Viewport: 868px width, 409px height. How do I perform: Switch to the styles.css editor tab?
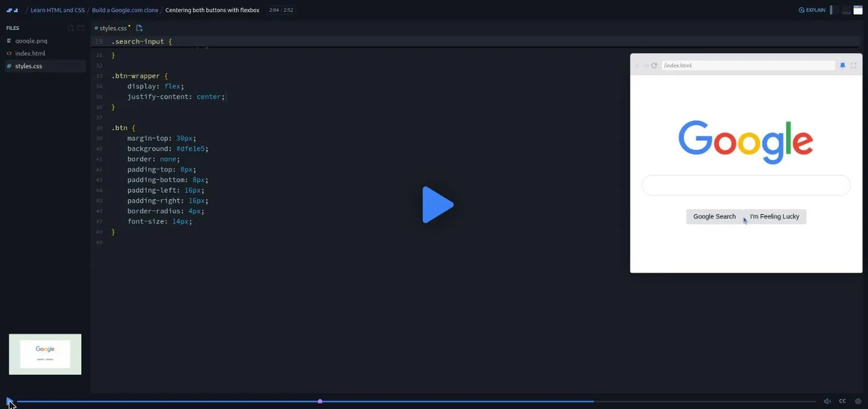112,28
